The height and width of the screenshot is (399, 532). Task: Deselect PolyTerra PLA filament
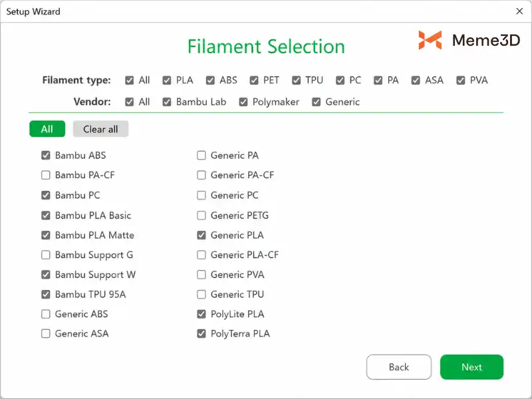click(x=201, y=334)
